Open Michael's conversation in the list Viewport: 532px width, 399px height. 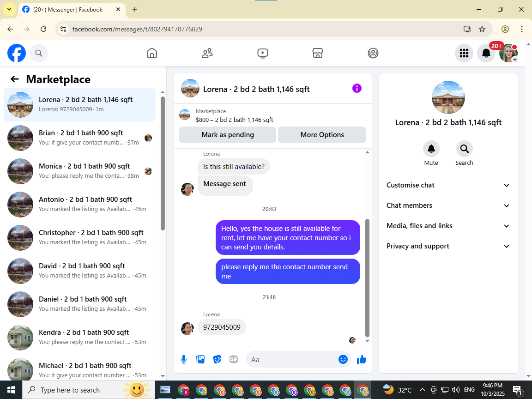(80, 368)
